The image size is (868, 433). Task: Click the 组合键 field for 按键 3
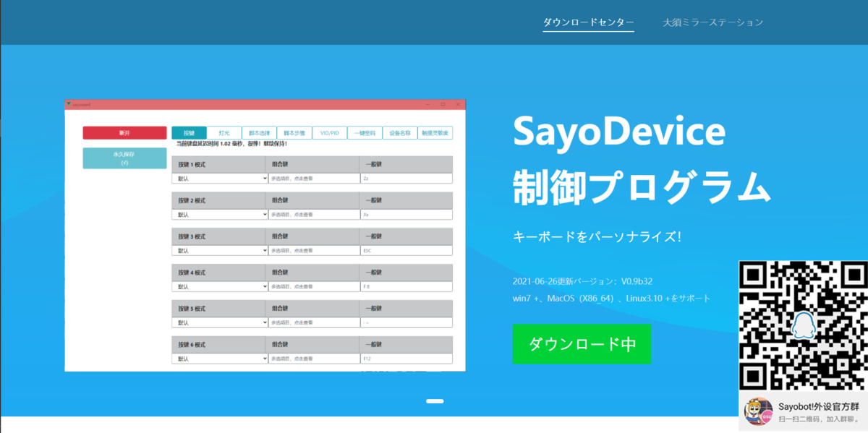[313, 250]
